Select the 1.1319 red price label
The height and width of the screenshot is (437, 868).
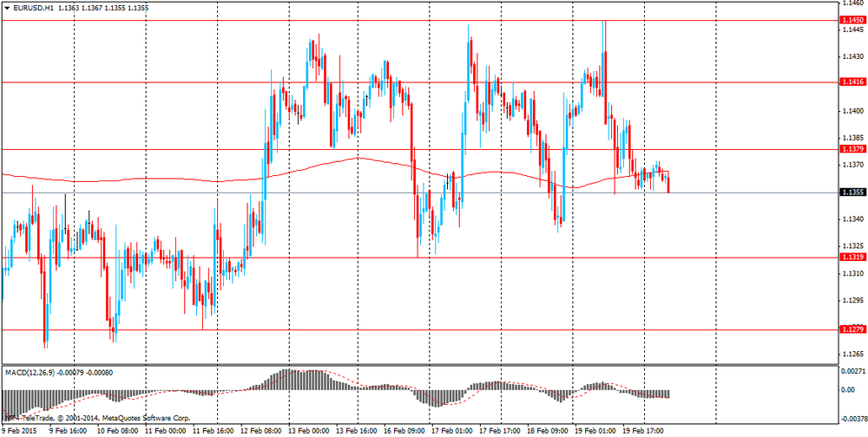pyautogui.click(x=852, y=258)
